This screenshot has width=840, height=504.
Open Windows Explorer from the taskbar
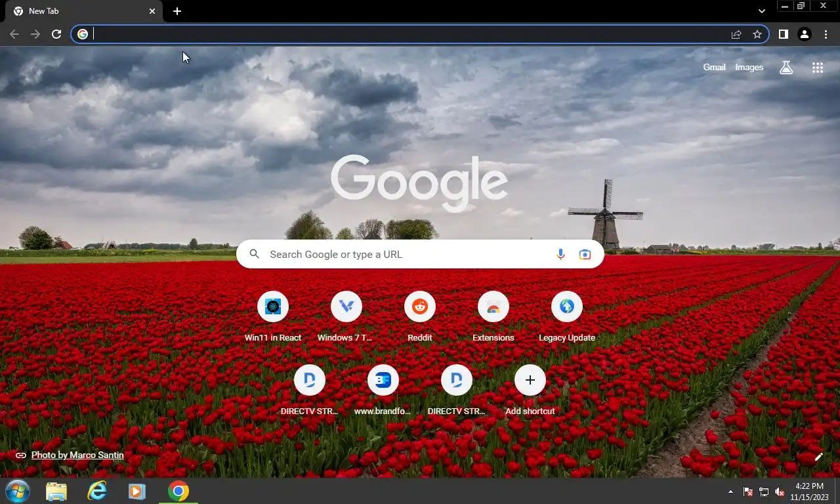(x=56, y=491)
